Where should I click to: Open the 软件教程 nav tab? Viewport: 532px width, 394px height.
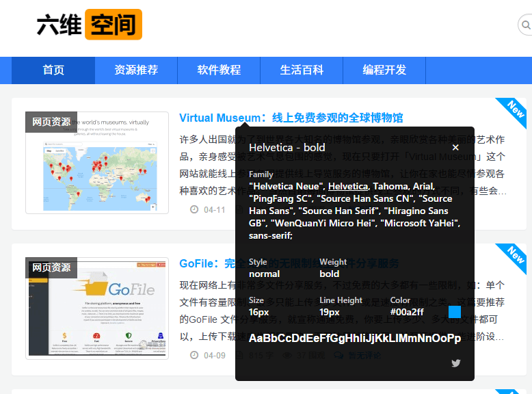(219, 70)
